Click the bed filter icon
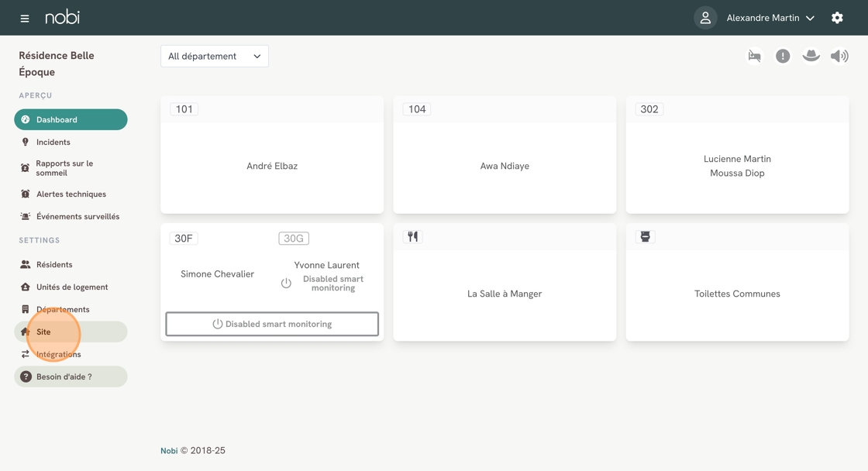The image size is (868, 471). 754,56
